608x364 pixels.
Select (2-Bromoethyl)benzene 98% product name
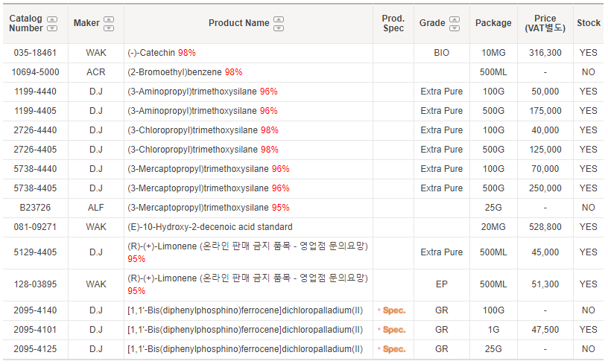click(x=185, y=72)
